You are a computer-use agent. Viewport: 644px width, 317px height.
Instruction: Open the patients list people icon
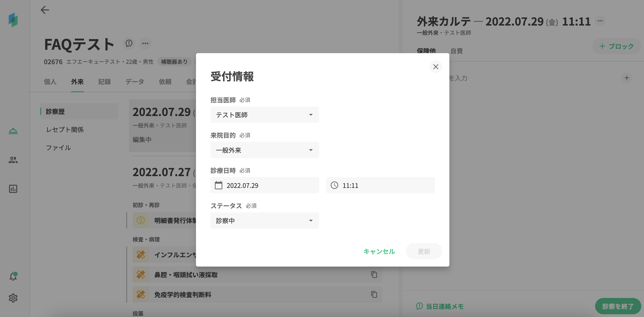point(13,160)
